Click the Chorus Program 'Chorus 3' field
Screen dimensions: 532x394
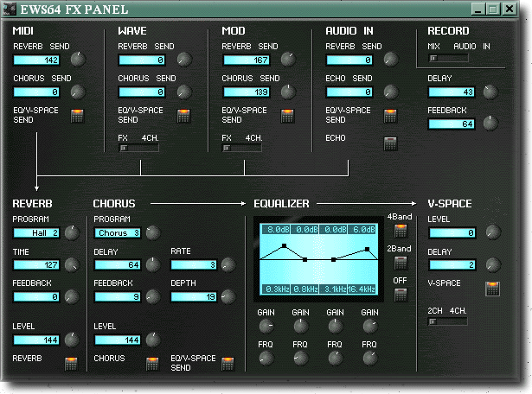[118, 233]
